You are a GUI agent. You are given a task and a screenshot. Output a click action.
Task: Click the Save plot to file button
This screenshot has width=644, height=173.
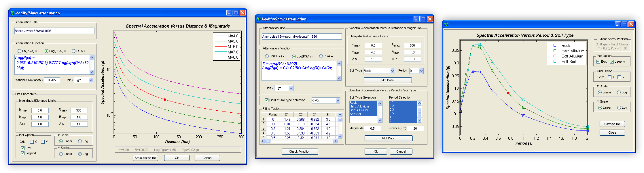145,158
